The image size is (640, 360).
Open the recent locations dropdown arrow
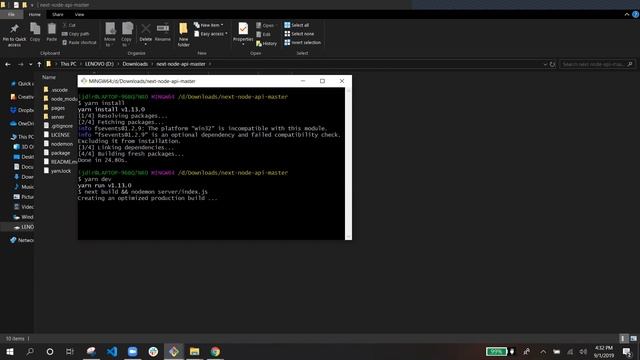[31, 64]
